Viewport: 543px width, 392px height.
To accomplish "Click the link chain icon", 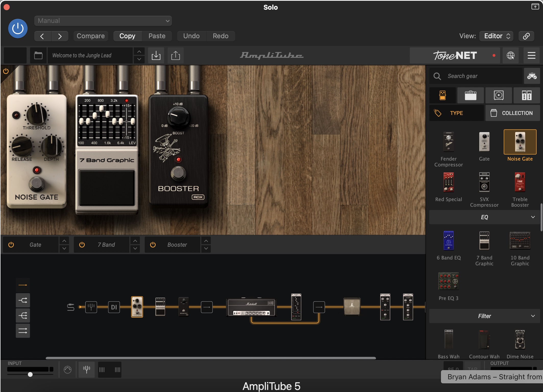I will coord(526,36).
